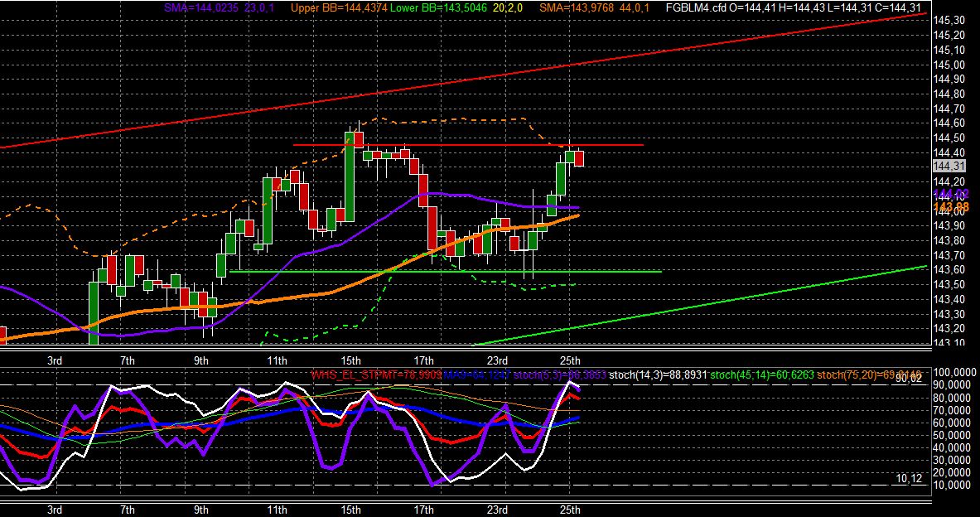Click the 7th date under the stochastic panel

coord(127,510)
